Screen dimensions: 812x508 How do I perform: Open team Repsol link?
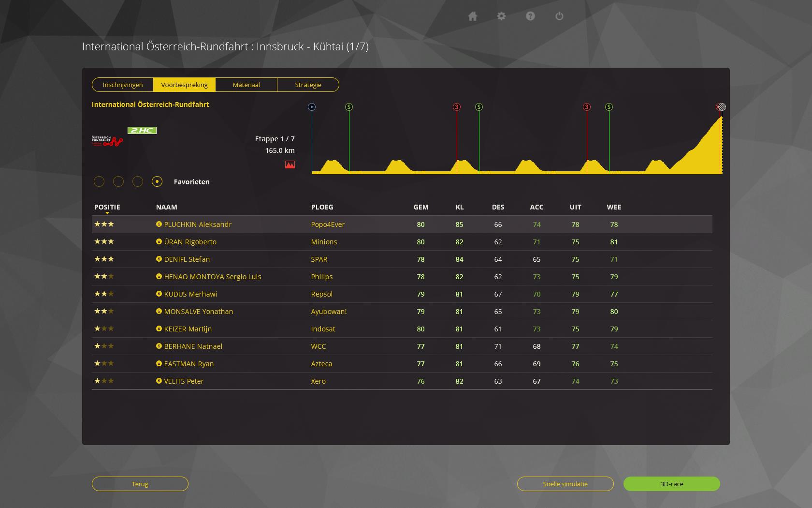tap(322, 294)
